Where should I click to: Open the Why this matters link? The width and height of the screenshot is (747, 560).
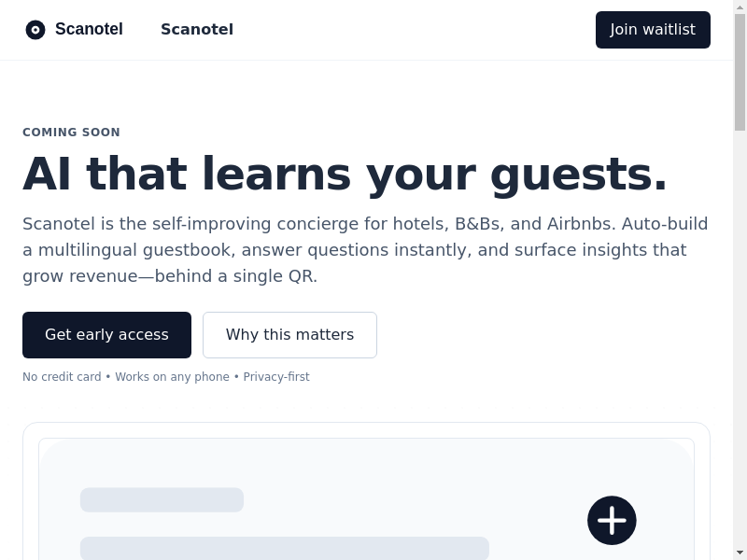[289, 335]
